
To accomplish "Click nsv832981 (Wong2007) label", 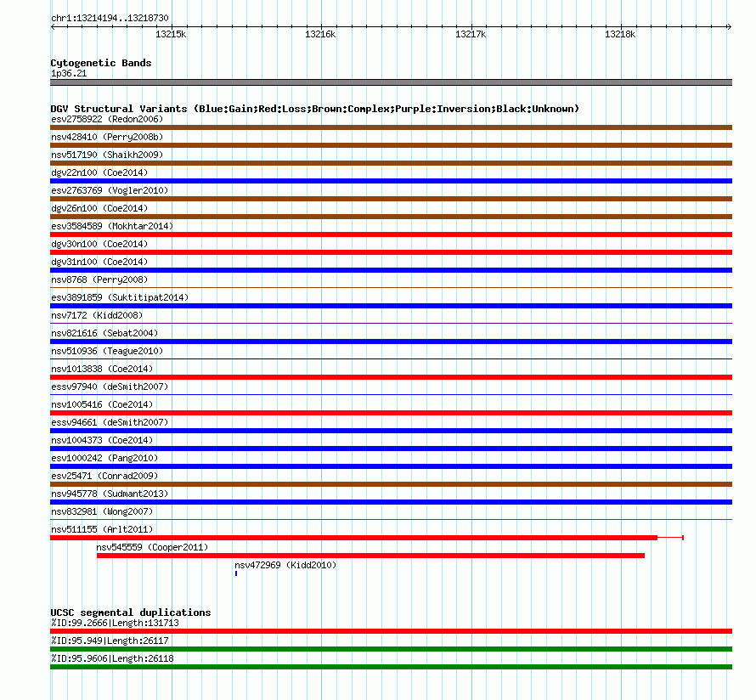I will [102, 511].
